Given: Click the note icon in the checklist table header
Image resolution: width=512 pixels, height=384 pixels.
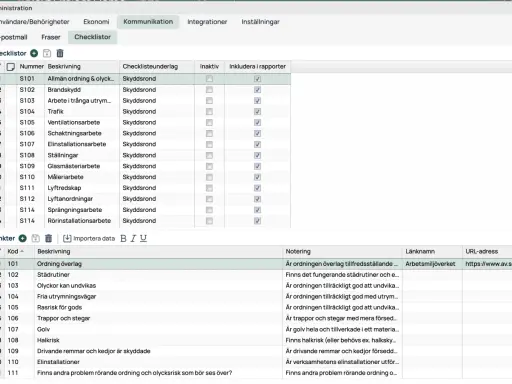Looking at the screenshot, I should coord(11,67).
